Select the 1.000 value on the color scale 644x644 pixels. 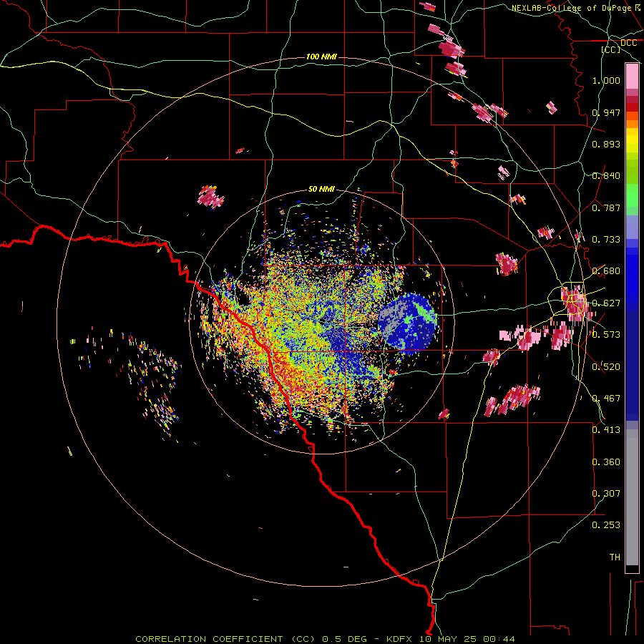pyautogui.click(x=606, y=80)
